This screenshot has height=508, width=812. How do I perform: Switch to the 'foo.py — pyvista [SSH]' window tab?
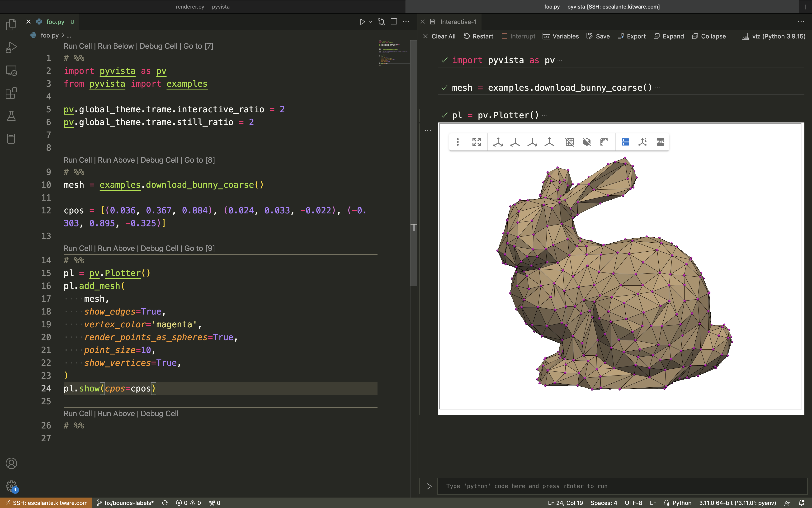[602, 7]
